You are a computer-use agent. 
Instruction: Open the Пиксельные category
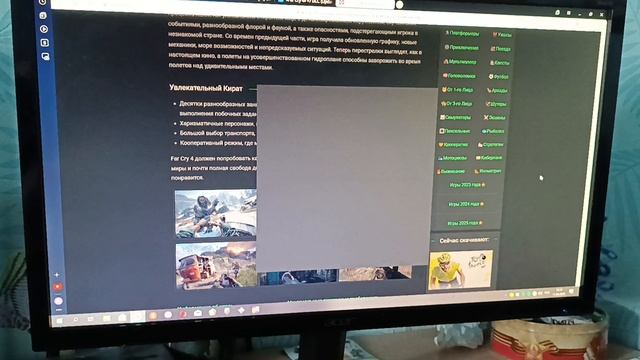tap(454, 131)
